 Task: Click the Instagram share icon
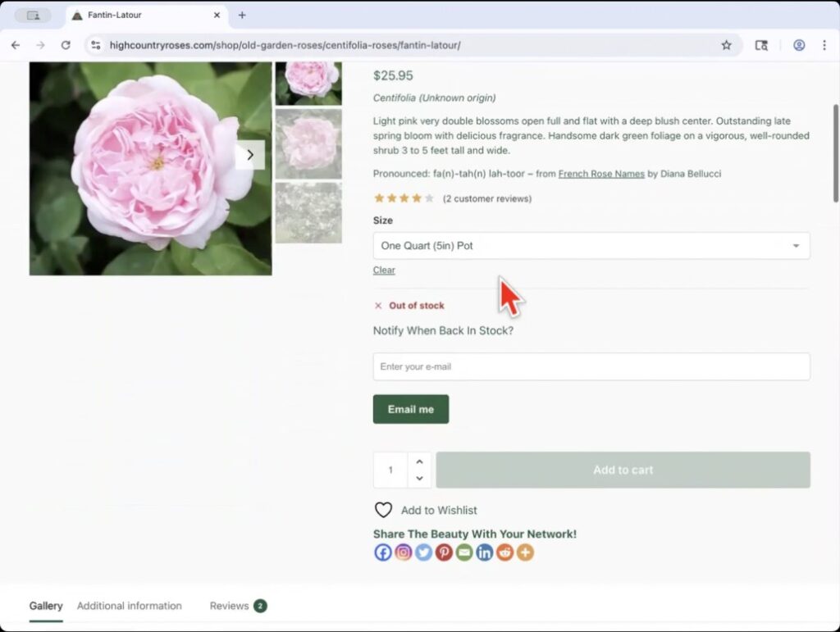(404, 552)
